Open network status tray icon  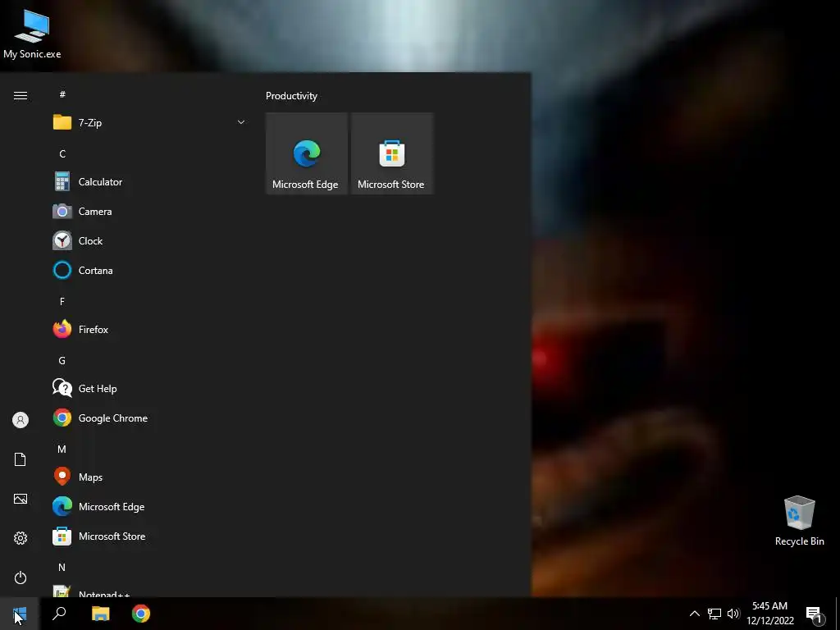click(x=714, y=614)
